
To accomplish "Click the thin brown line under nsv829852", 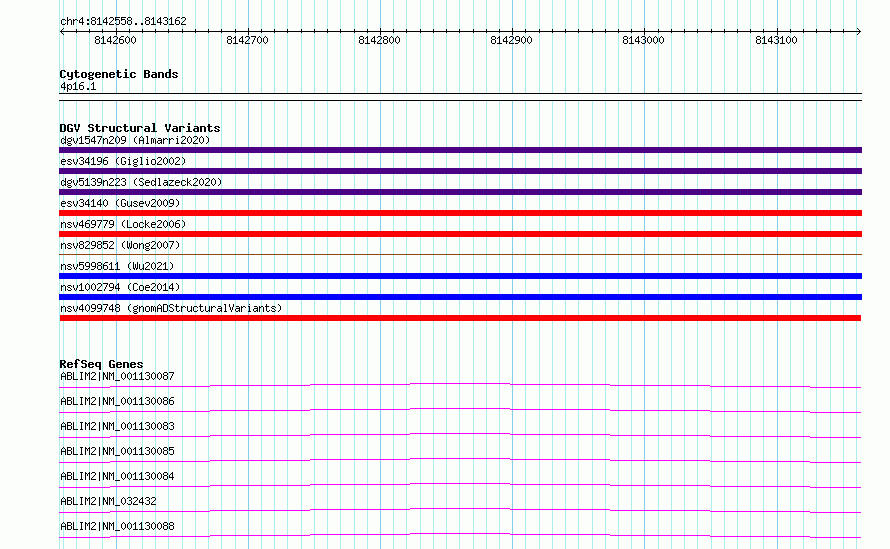I will point(460,254).
